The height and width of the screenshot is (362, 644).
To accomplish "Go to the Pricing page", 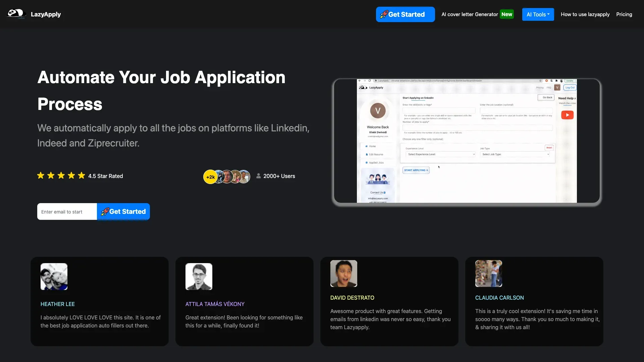I will pyautogui.click(x=624, y=14).
